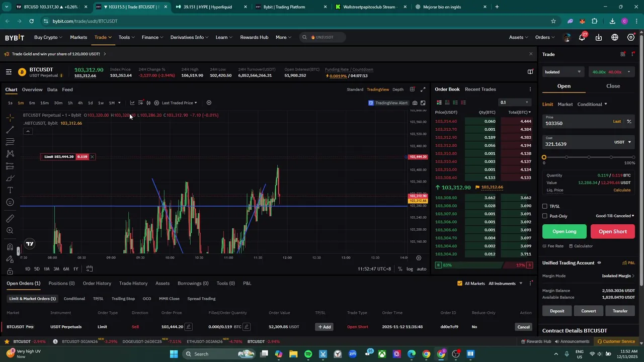Open the go-to-date calendar icon
644x362 pixels.
pyautogui.click(x=90, y=269)
